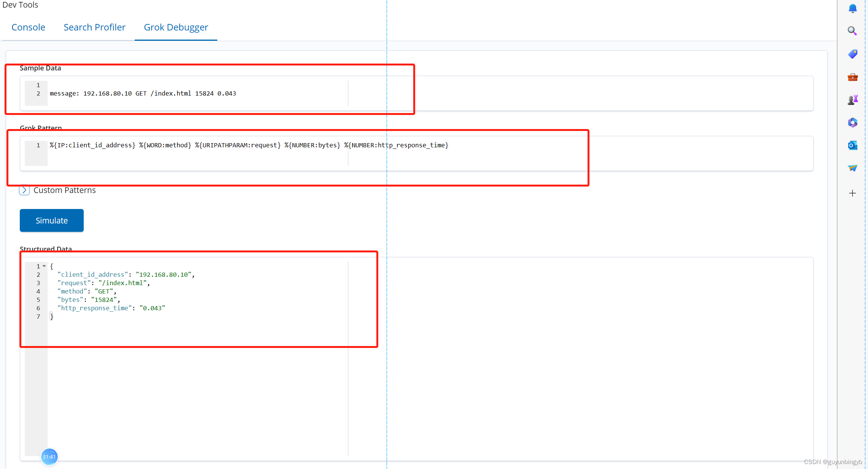The height and width of the screenshot is (469, 868).
Task: Open the Console tab
Action: 28,27
